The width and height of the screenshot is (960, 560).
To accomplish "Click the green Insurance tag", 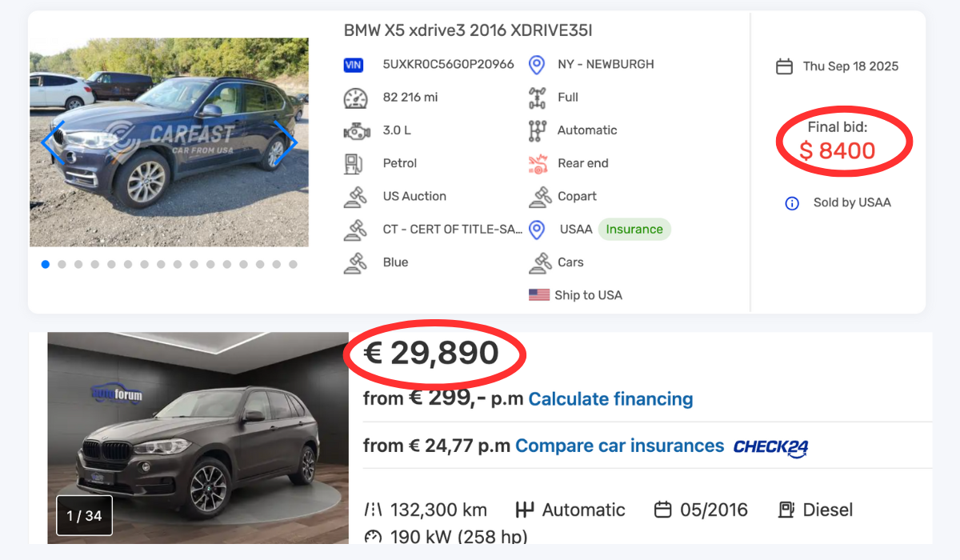I will click(x=634, y=230).
